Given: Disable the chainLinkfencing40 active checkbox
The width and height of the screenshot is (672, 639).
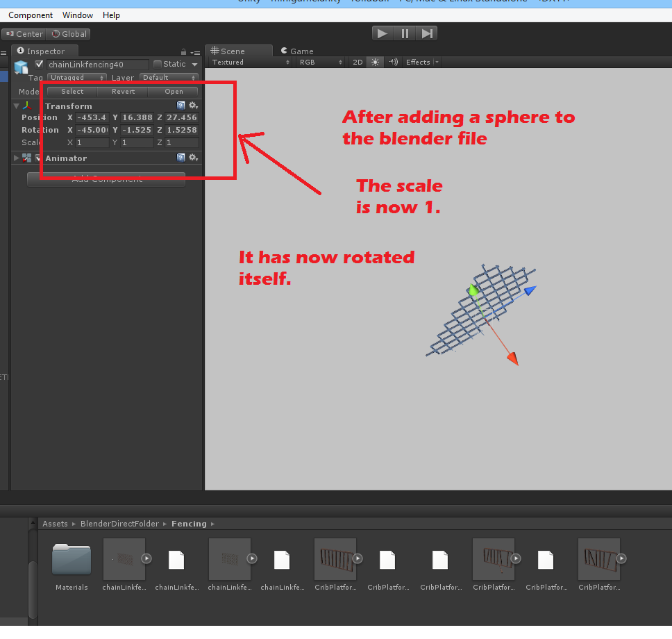Looking at the screenshot, I should (x=40, y=63).
